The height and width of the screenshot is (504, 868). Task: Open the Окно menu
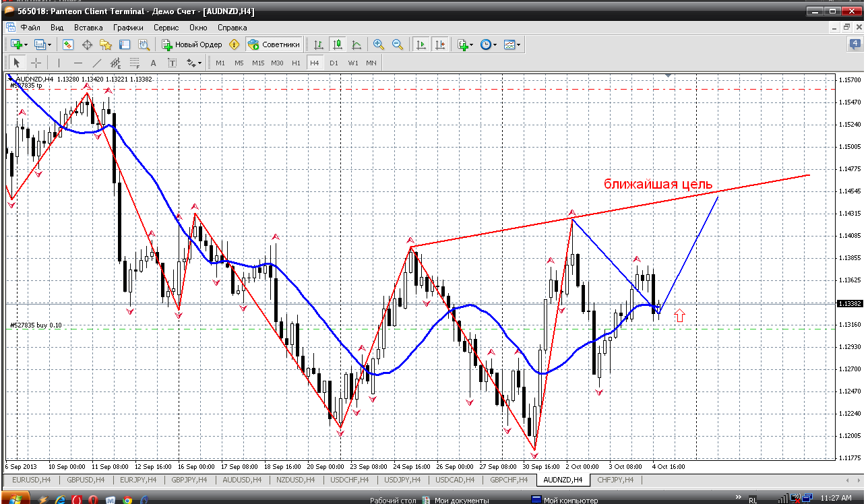click(x=198, y=28)
